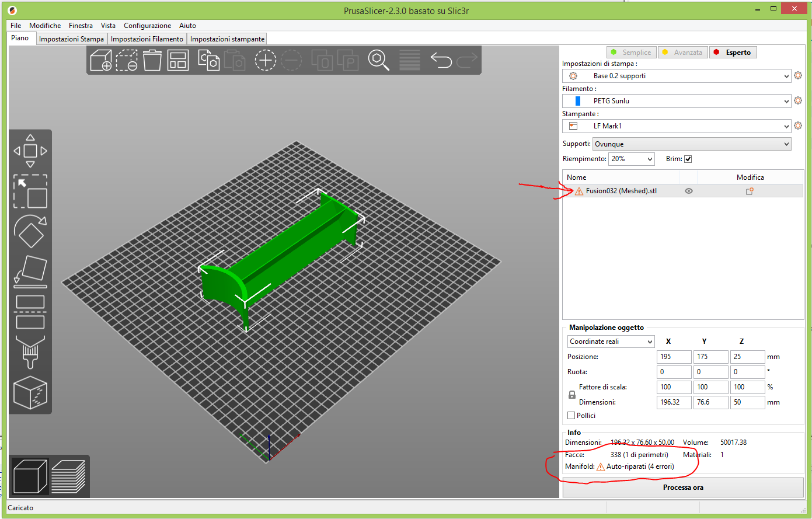This screenshot has width=812, height=519.
Task: Click the Undo arrow icon
Action: [x=441, y=60]
